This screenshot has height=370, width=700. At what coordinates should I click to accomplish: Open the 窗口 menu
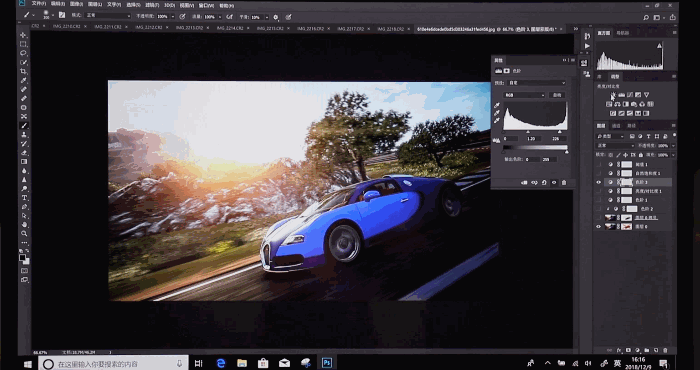tap(206, 6)
